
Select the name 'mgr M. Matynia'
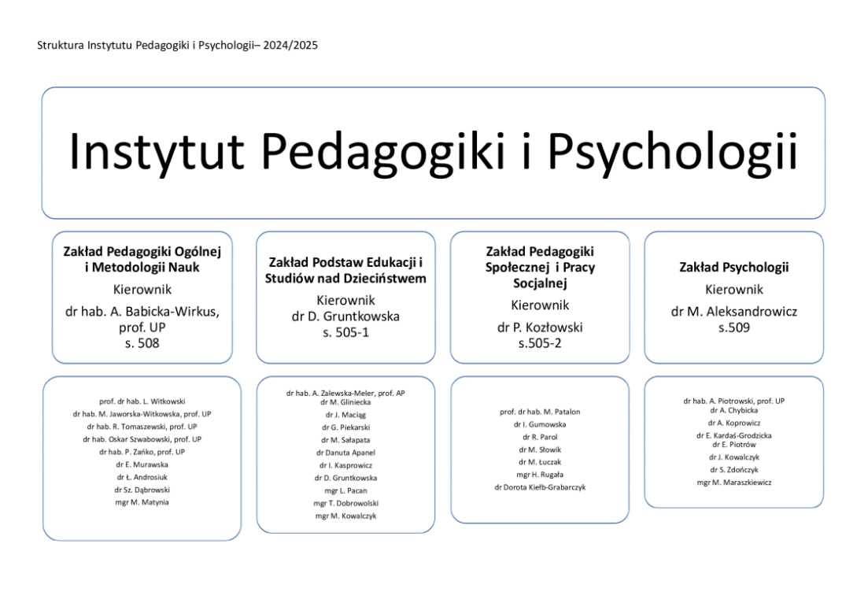coord(142,503)
